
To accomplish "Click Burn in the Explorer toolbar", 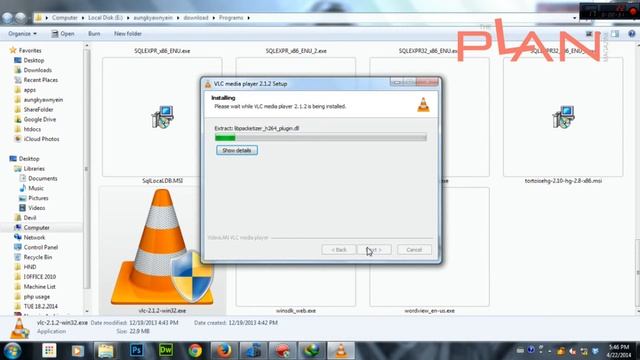I will 94,33.
